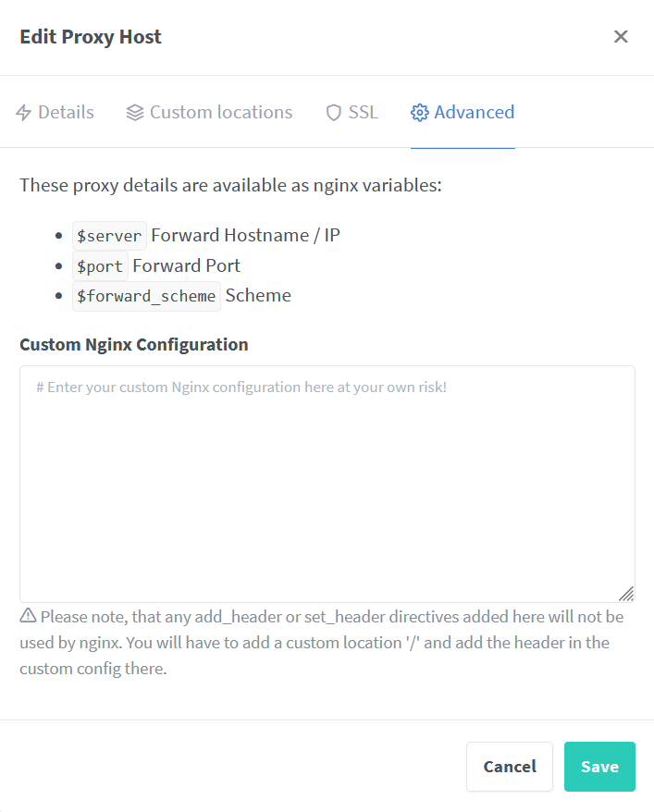Cancel editing the proxy host
The image size is (654, 812).
click(510, 766)
